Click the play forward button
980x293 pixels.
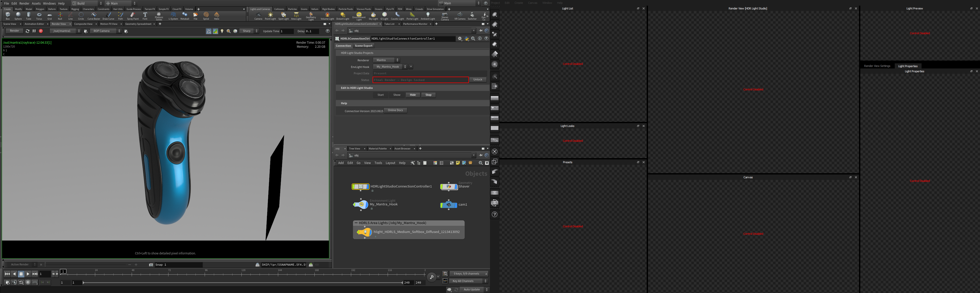pyautogui.click(x=28, y=274)
